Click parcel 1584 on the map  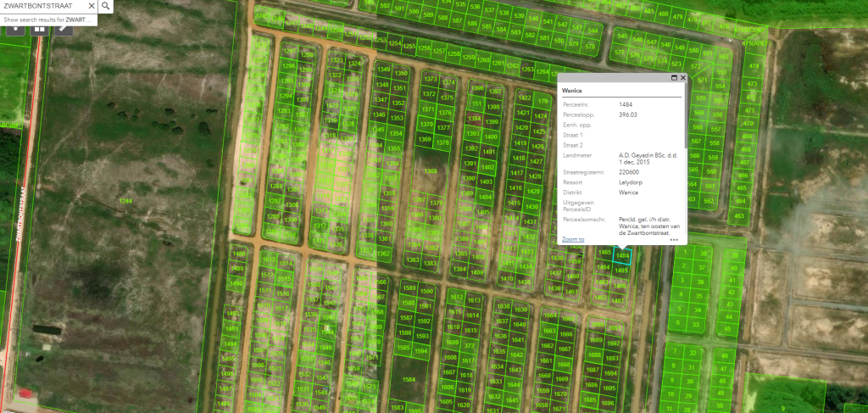pyautogui.click(x=409, y=378)
